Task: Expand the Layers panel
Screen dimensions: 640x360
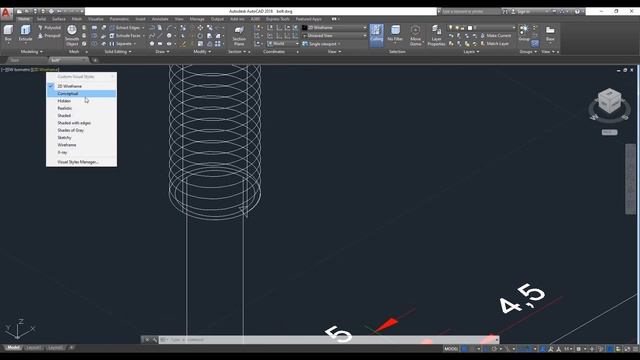Action: [x=471, y=52]
